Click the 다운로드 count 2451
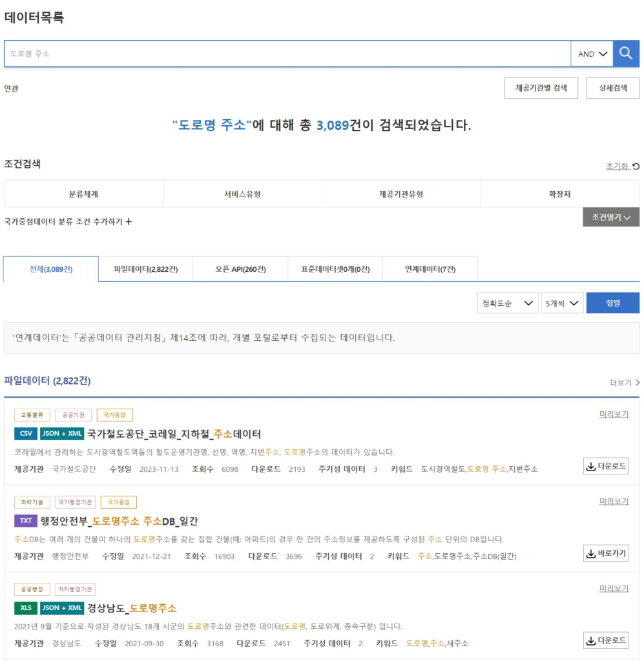 coord(282,644)
